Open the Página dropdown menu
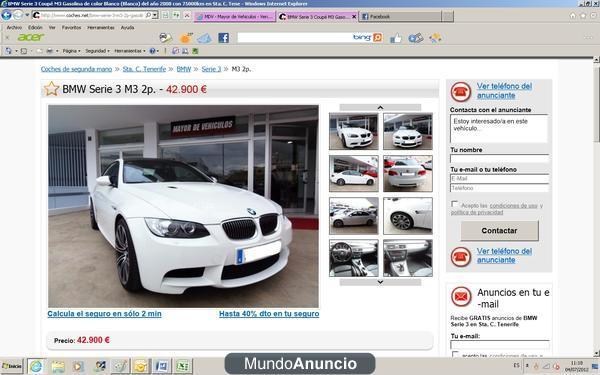 click(71, 51)
